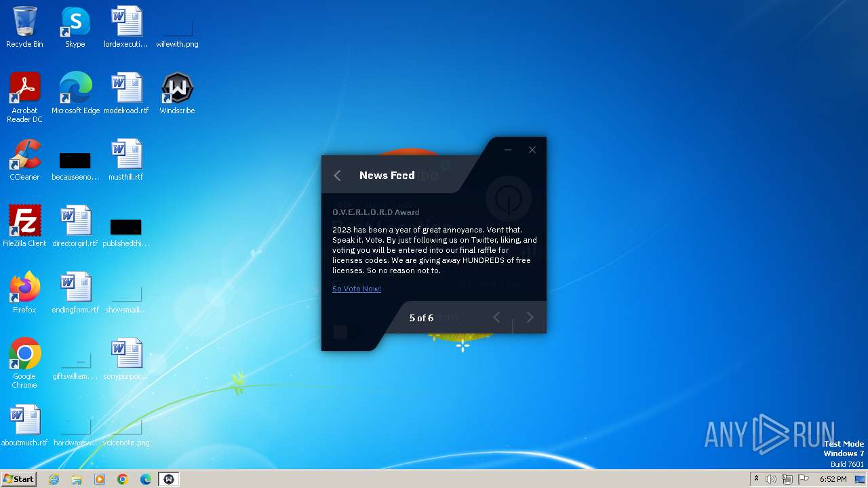
Task: Open modelroad.rtf document
Action: click(126, 94)
